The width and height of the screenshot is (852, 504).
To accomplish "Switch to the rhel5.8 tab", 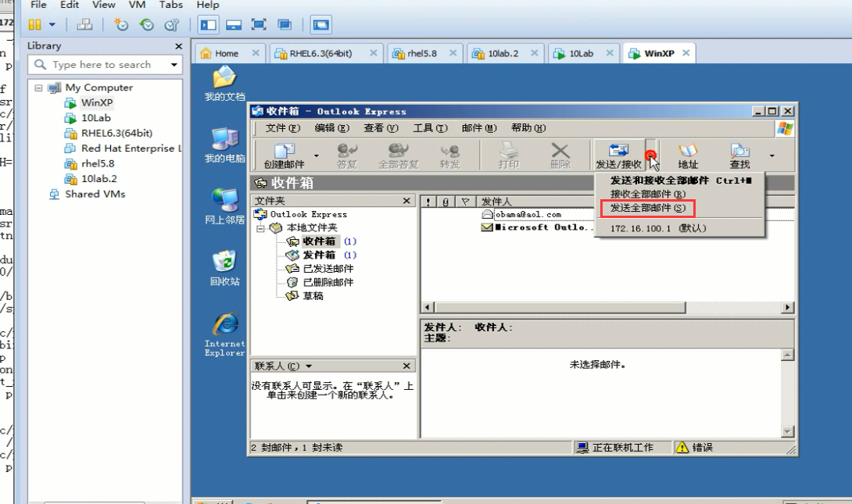I will click(x=422, y=53).
